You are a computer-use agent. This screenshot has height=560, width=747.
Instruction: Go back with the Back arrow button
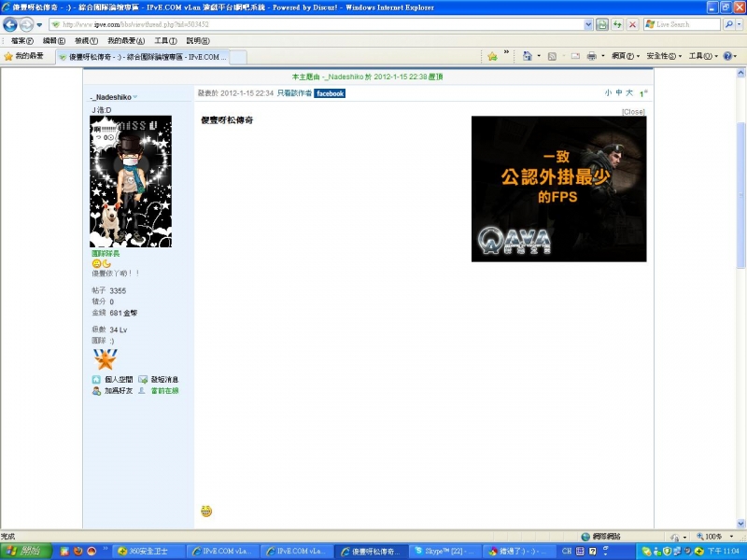(10, 24)
